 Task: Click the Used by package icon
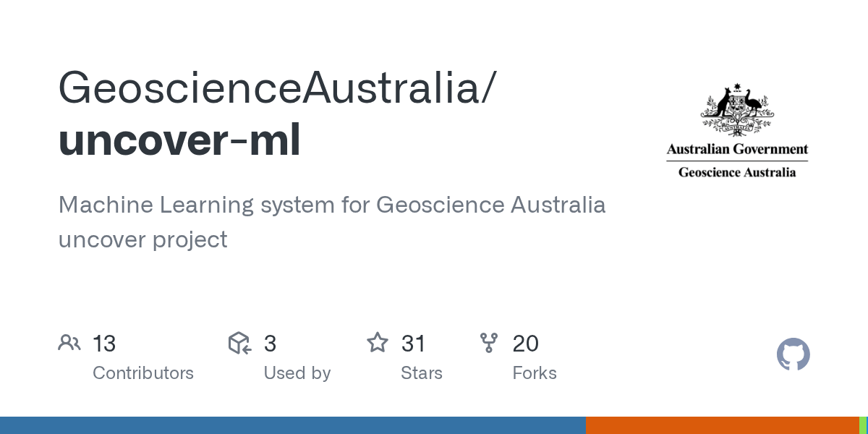tap(239, 343)
